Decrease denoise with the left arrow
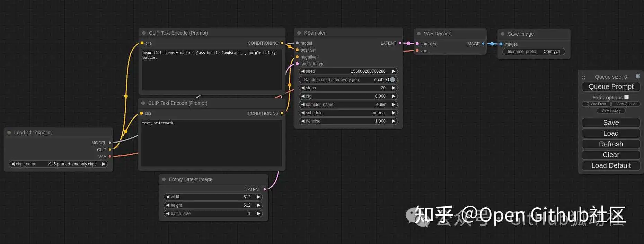 pos(303,121)
